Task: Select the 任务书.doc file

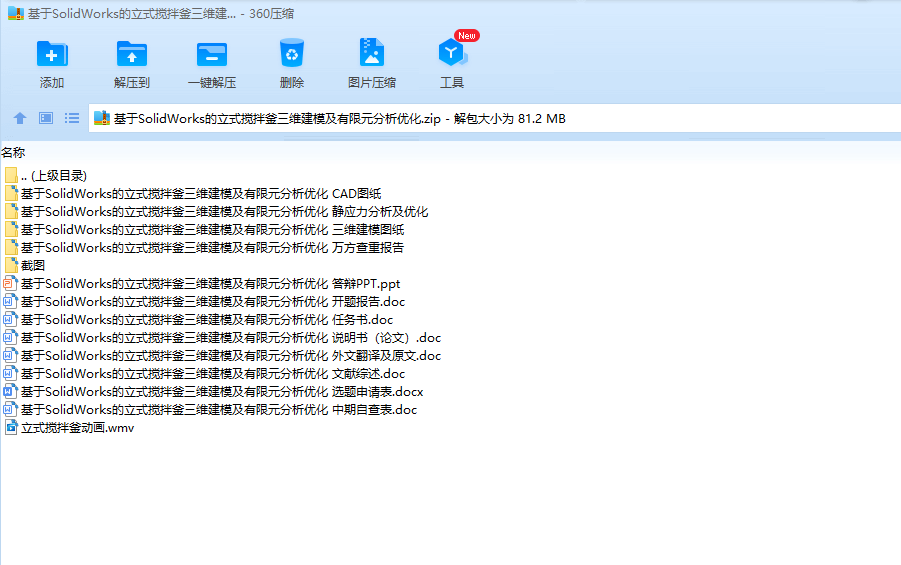Action: pos(199,320)
